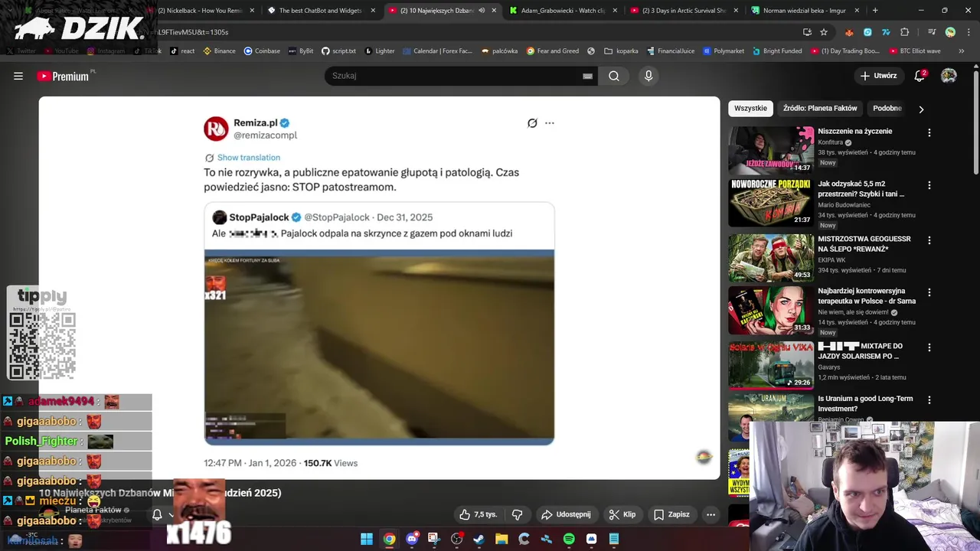
Task: Switch to the Nickelback browser tab
Action: pyautogui.click(x=201, y=11)
